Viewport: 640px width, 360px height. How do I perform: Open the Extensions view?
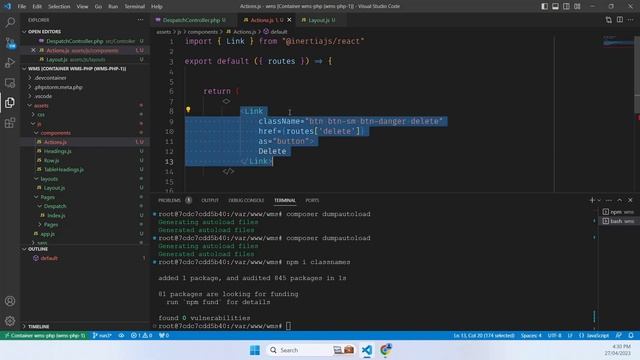pyautogui.click(x=10, y=122)
